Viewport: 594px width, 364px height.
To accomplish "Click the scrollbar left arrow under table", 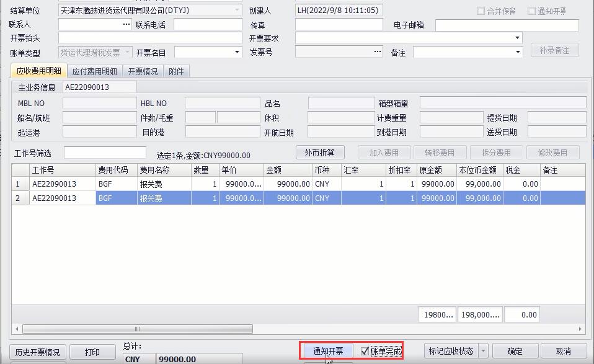I will [x=16, y=329].
